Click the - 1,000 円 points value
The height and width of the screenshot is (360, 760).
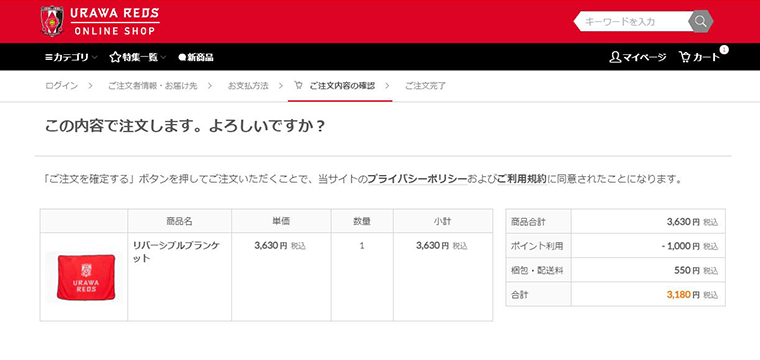click(x=681, y=246)
